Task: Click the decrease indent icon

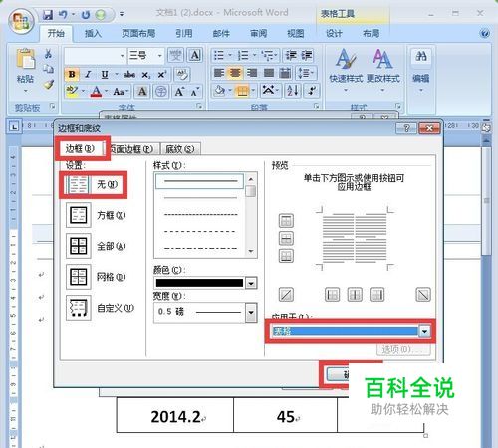Action: tap(291, 55)
